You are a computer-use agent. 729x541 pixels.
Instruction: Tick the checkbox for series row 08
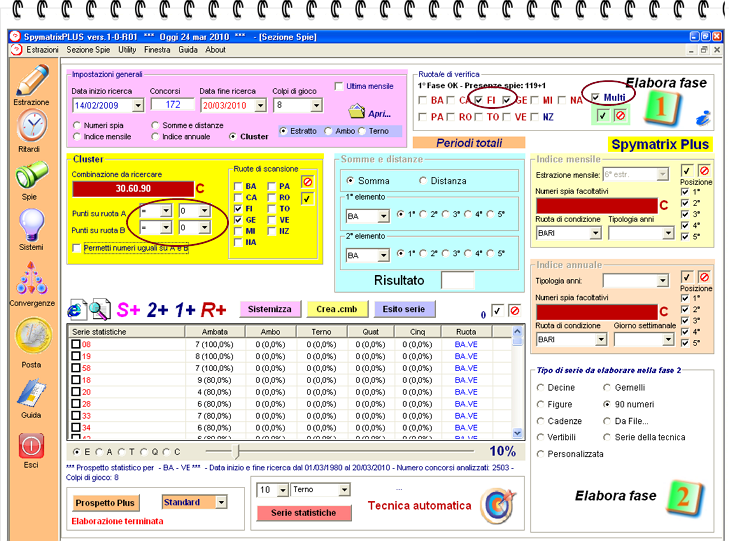(76, 344)
